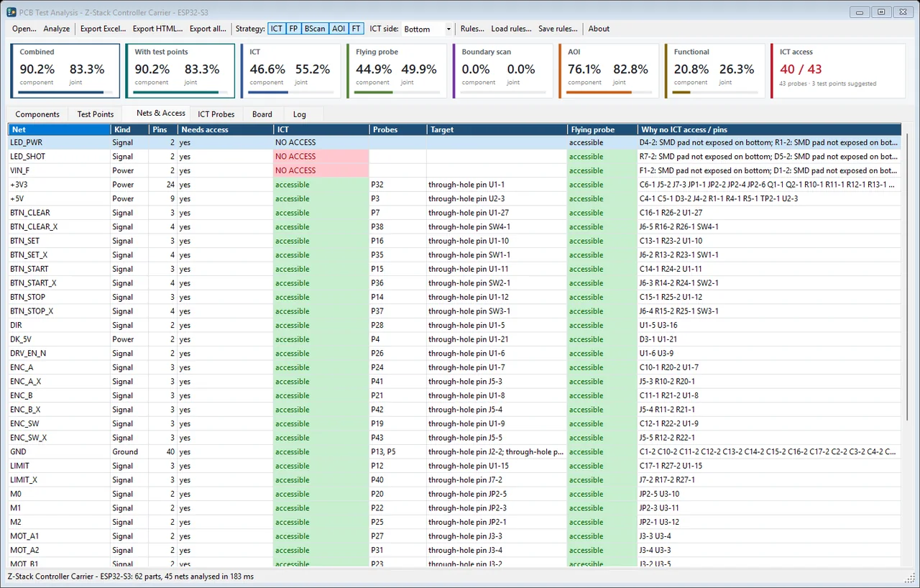Show the Log tab

(x=300, y=114)
